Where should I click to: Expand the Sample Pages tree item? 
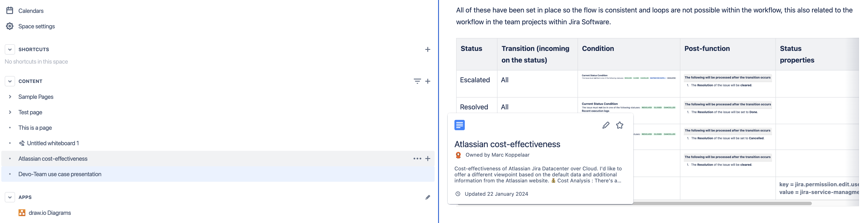point(10,96)
